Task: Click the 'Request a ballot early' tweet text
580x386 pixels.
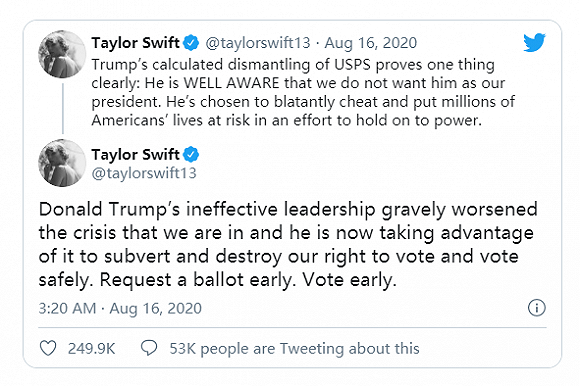Action: (288, 244)
